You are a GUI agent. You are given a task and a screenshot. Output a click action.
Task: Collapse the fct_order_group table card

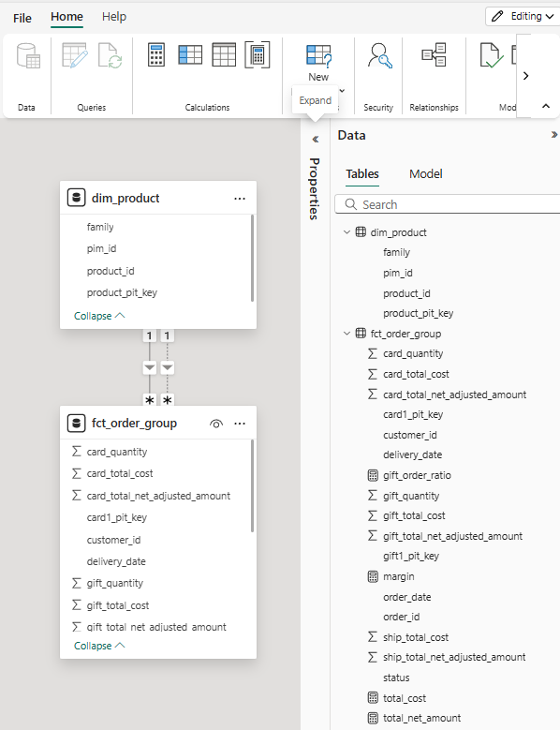99,646
